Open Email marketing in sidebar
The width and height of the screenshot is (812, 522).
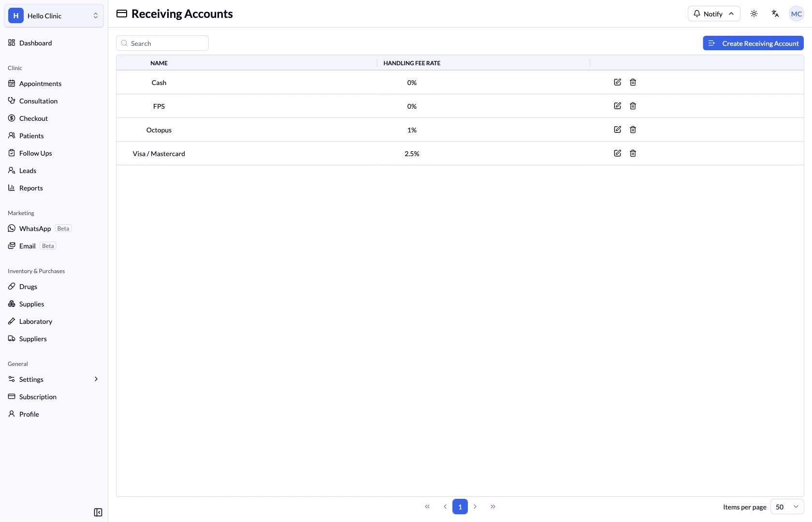[x=54, y=246]
